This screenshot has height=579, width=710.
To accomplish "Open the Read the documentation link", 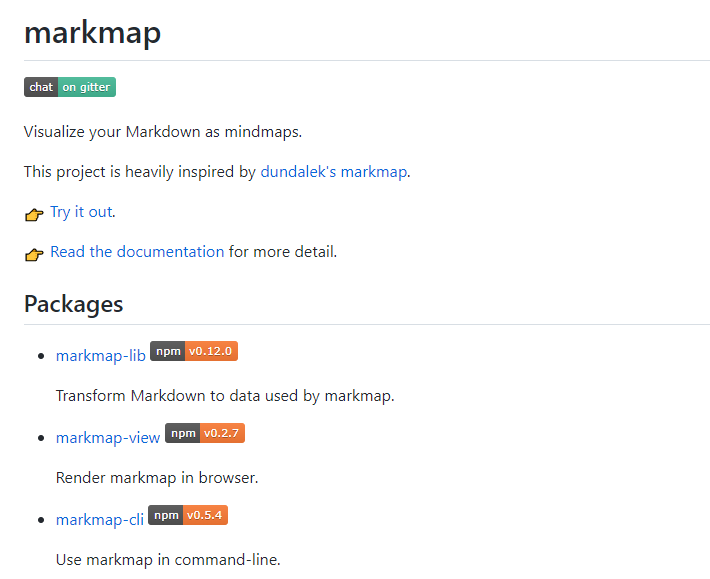I will click(137, 252).
